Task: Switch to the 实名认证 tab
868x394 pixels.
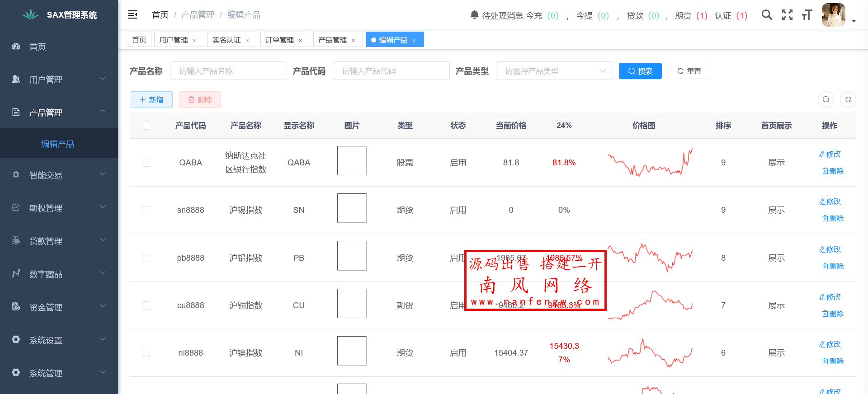Action: point(226,40)
